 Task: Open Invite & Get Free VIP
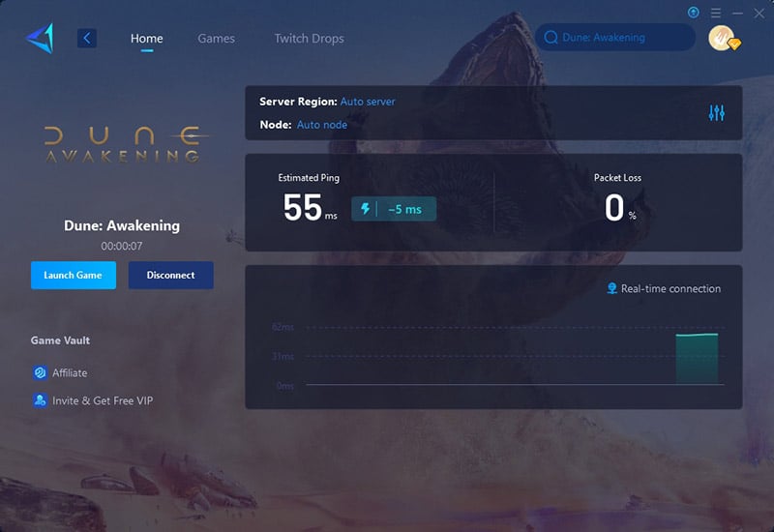pyautogui.click(x=103, y=400)
